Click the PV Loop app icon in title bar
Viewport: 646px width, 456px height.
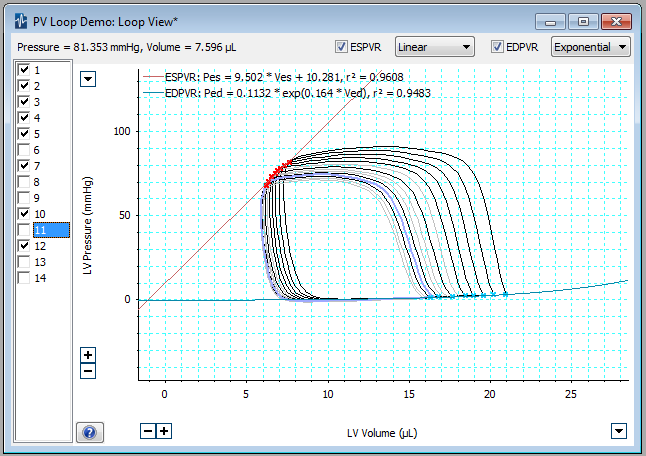[x=21, y=21]
